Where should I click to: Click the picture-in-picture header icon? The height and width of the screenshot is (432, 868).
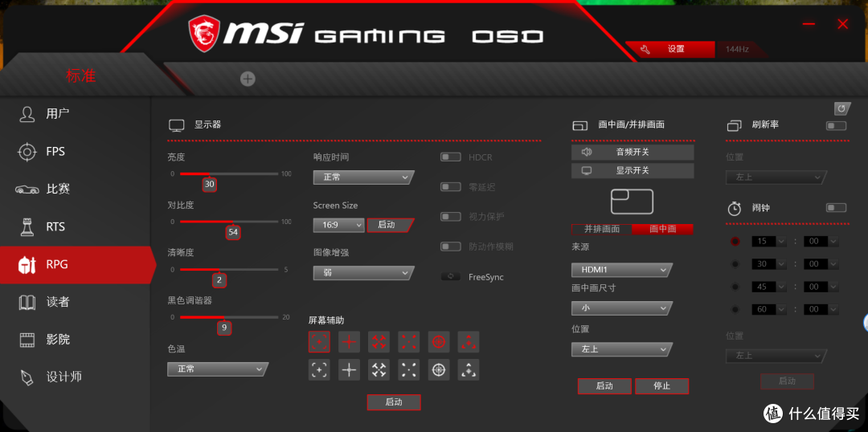pyautogui.click(x=579, y=126)
